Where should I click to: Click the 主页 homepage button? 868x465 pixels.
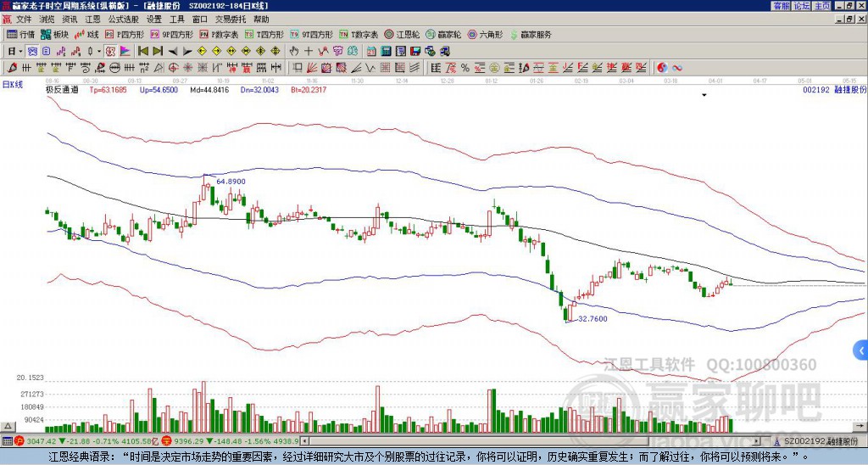821,5
